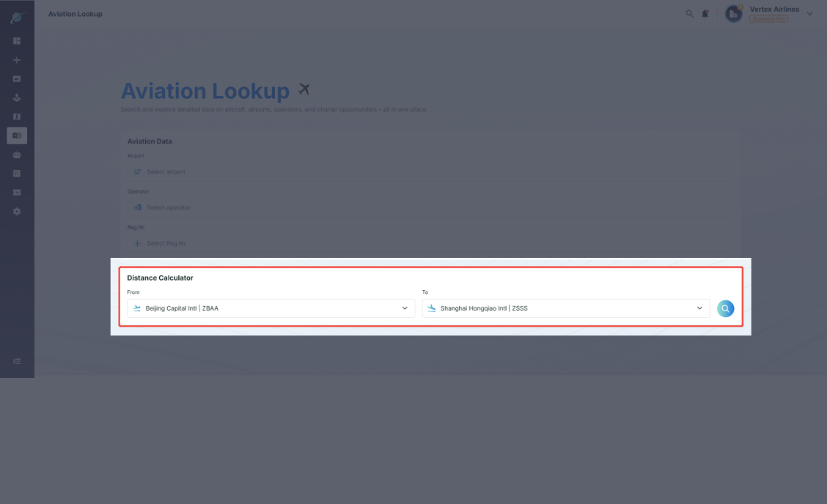
Task: Click the plane icon next to Aviation Lookup heading
Action: (x=304, y=89)
